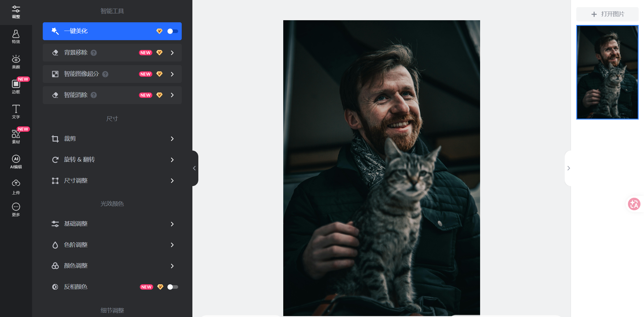Click the pink translate floating icon
Image resolution: width=644 pixels, height=317 pixels.
(634, 204)
